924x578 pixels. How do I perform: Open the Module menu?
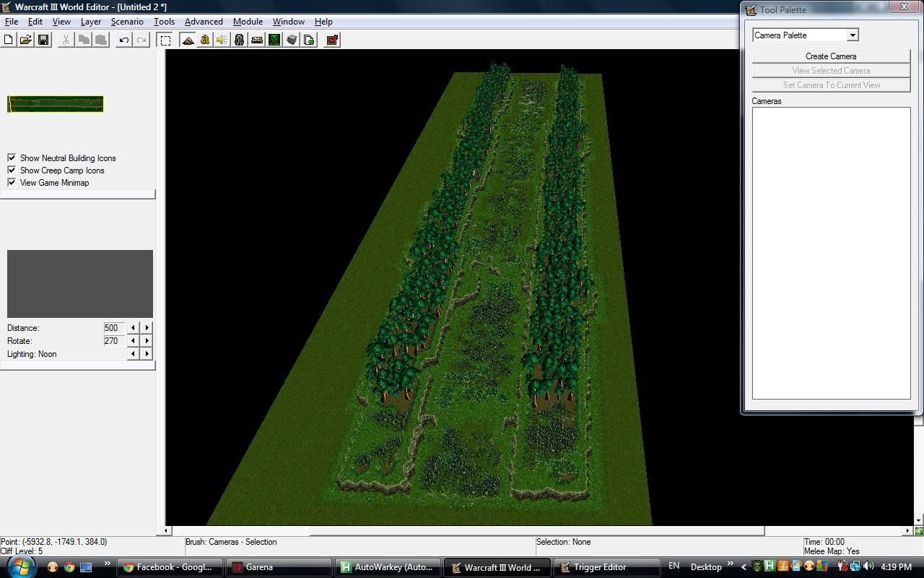tap(248, 22)
